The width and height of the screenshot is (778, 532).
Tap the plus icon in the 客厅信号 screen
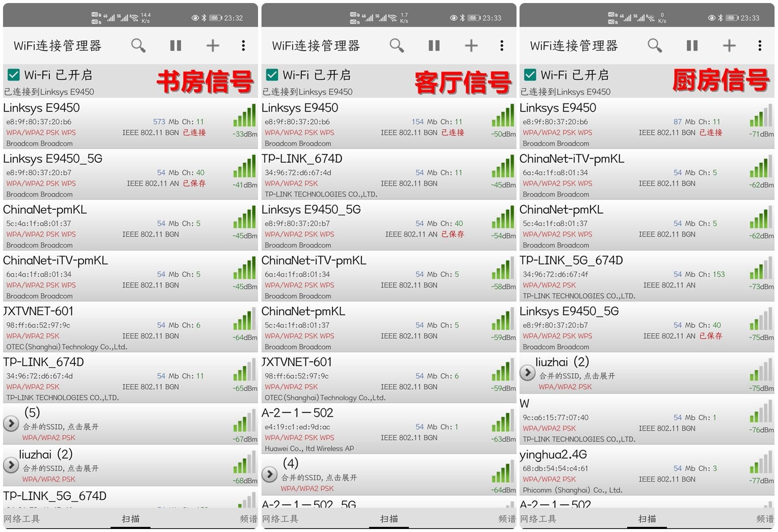tap(471, 45)
